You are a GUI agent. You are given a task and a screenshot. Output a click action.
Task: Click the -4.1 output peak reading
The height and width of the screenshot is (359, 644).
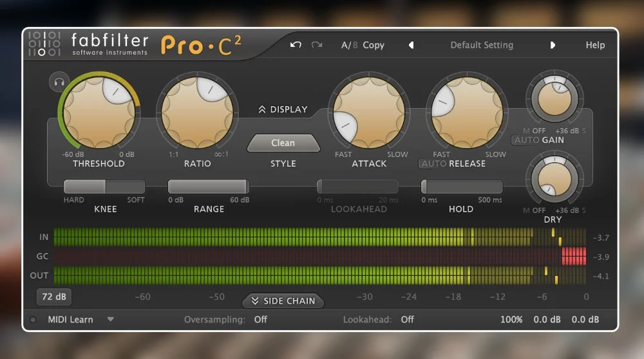pyautogui.click(x=601, y=276)
